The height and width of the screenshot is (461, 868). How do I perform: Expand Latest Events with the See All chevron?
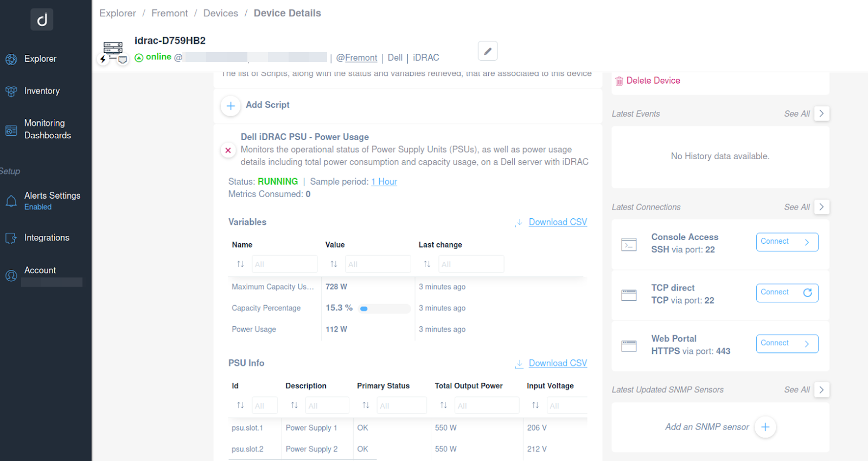click(x=821, y=113)
